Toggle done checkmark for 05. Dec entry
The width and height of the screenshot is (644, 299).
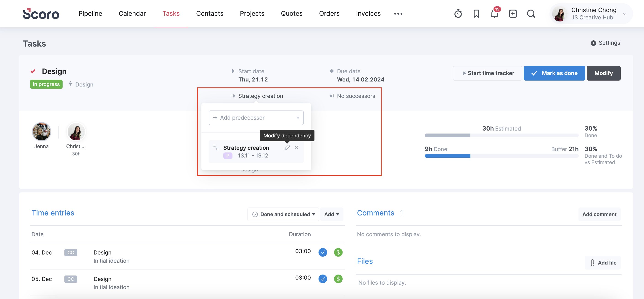pyautogui.click(x=322, y=279)
